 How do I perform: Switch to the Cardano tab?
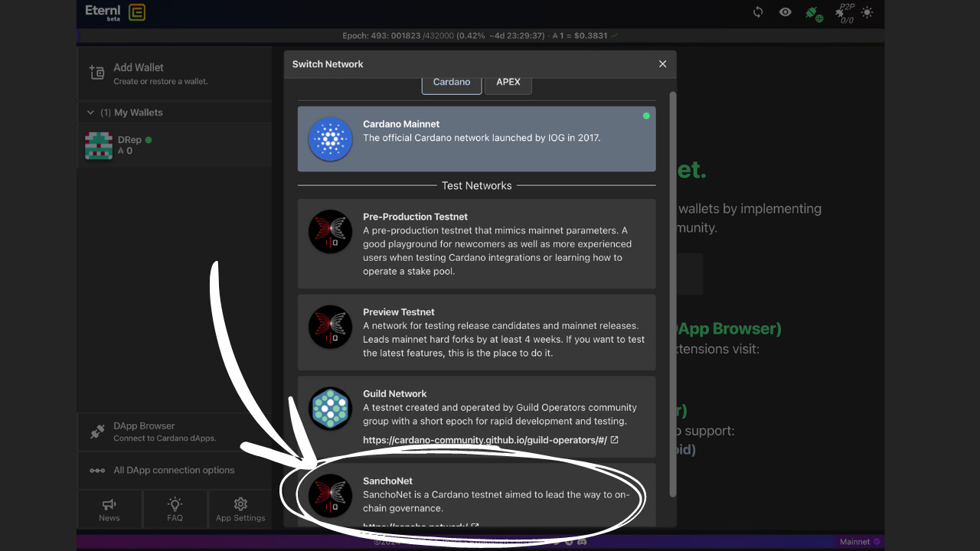coord(452,83)
